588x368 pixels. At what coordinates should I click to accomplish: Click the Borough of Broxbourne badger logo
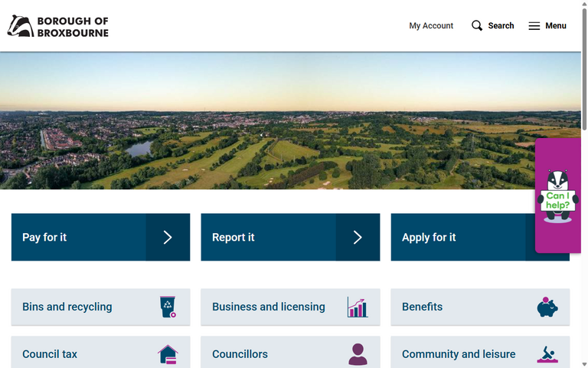point(20,26)
